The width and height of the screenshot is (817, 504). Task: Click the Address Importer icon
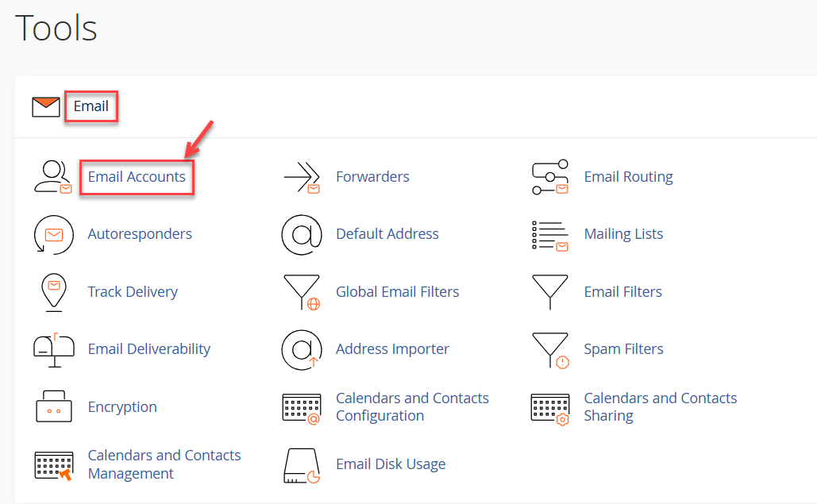click(302, 349)
